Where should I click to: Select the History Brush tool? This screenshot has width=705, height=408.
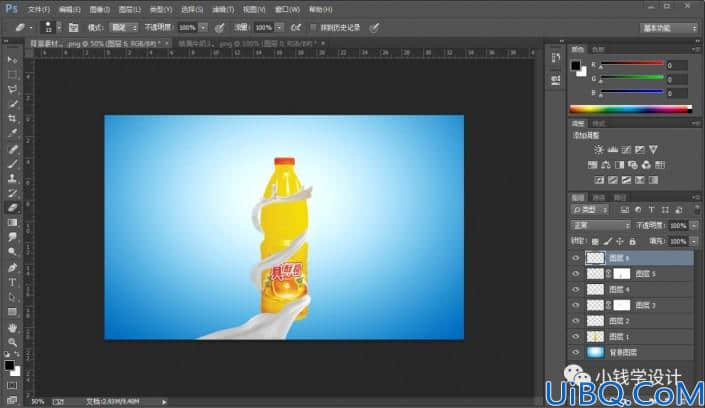coord(12,193)
